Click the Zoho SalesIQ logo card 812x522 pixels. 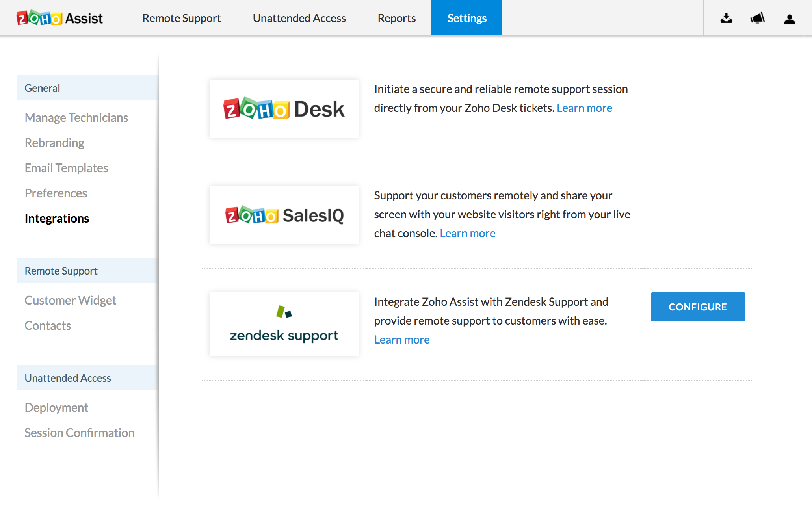[x=284, y=215]
